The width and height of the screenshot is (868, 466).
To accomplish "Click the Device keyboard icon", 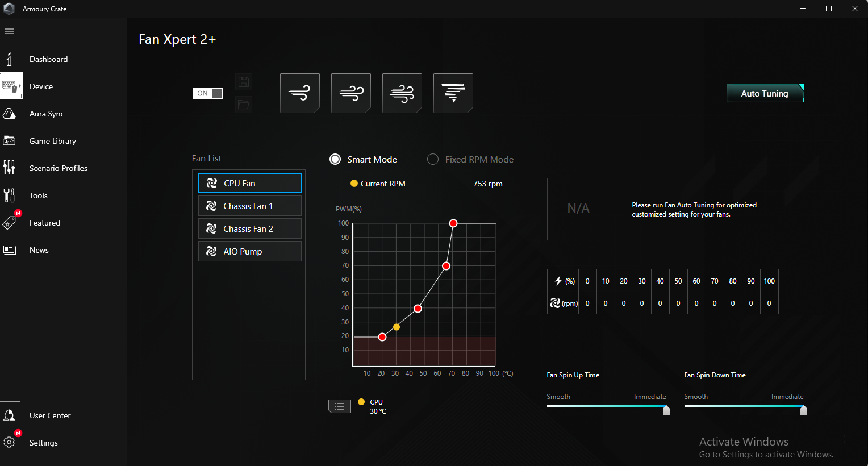I will [10, 86].
